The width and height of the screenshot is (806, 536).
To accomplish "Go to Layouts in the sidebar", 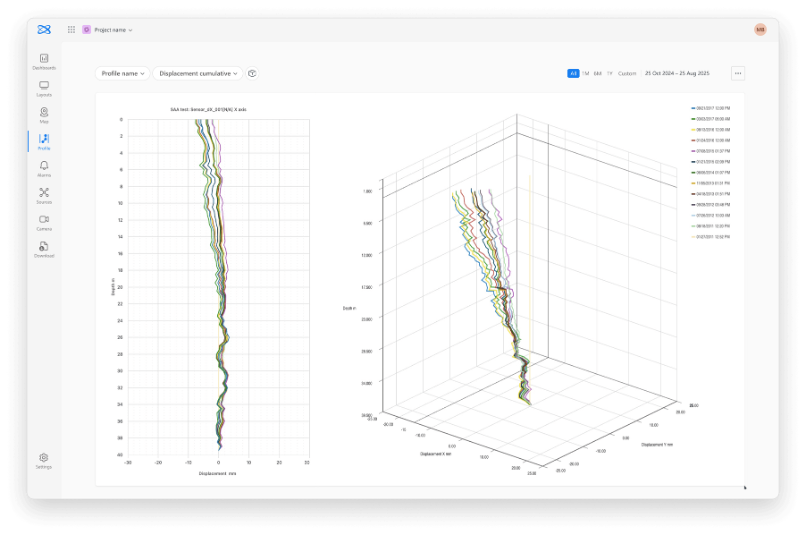I will click(44, 86).
